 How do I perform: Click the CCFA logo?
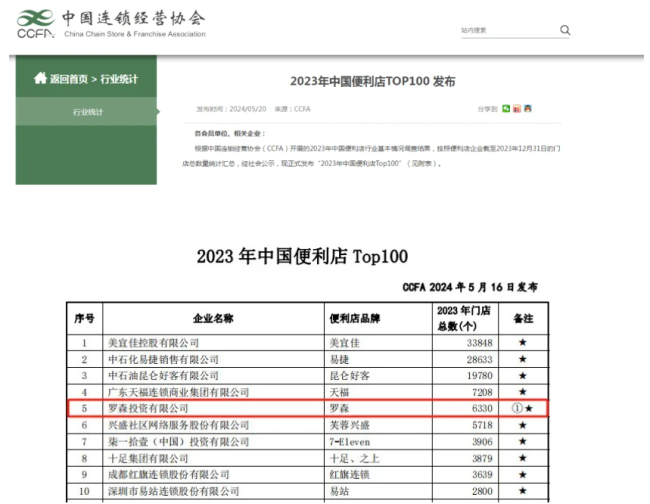pyautogui.click(x=35, y=23)
